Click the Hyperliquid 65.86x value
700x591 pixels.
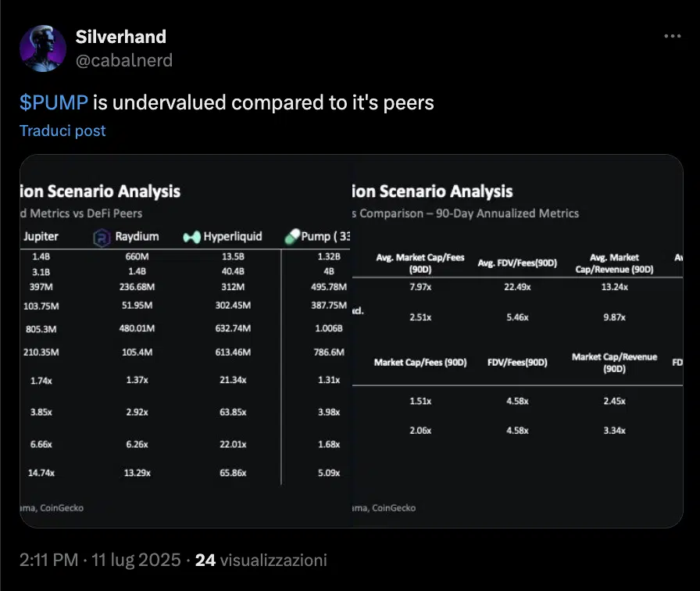(x=233, y=473)
